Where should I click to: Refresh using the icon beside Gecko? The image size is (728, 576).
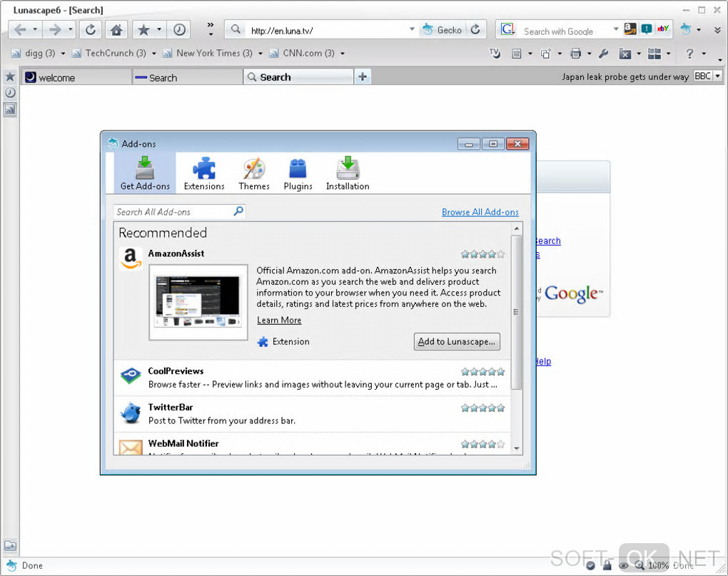click(x=475, y=30)
